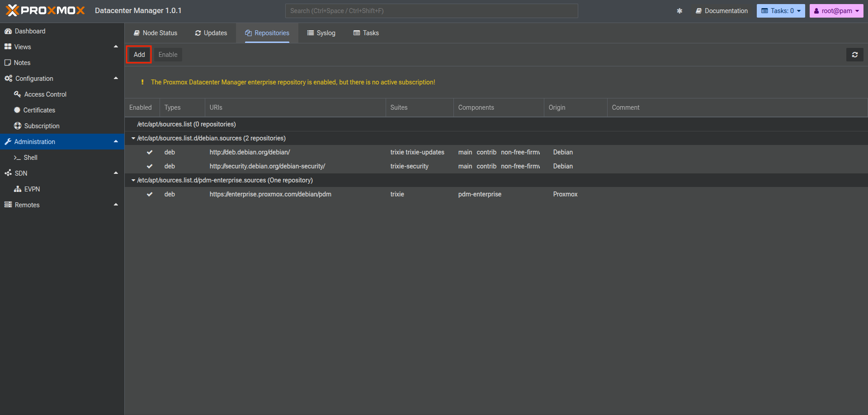Collapse the debian.sources repository group
The width and height of the screenshot is (868, 415).
point(133,138)
